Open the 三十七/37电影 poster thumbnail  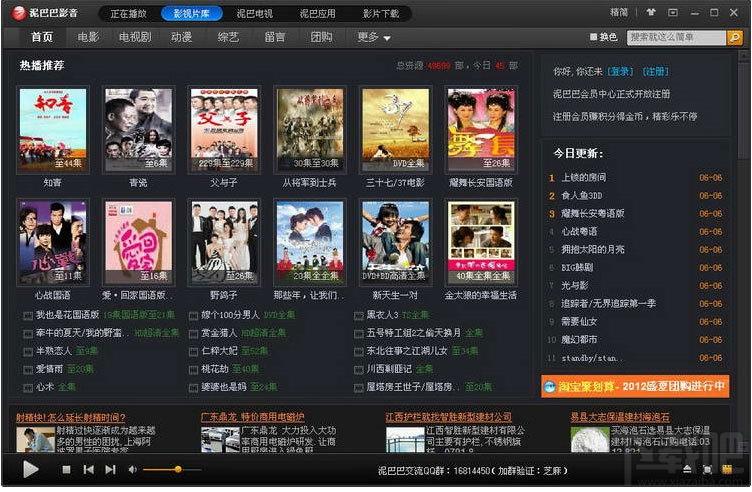396,129
